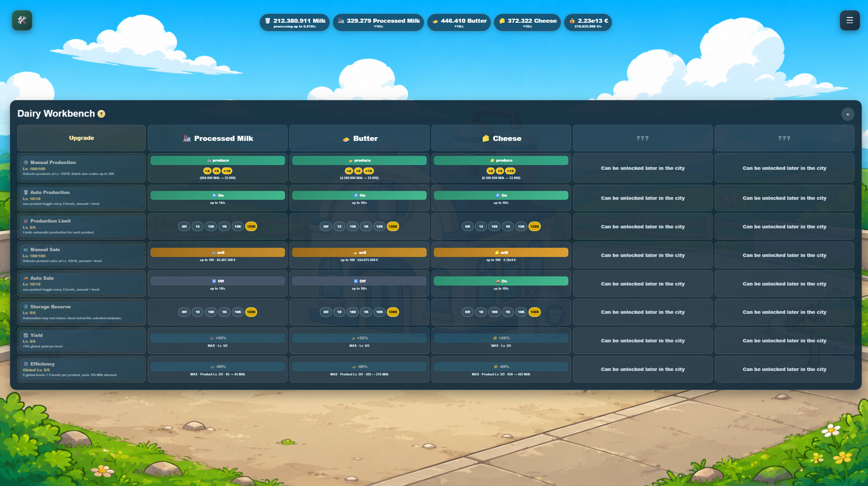Set Butter production limit to 150

(x=353, y=226)
